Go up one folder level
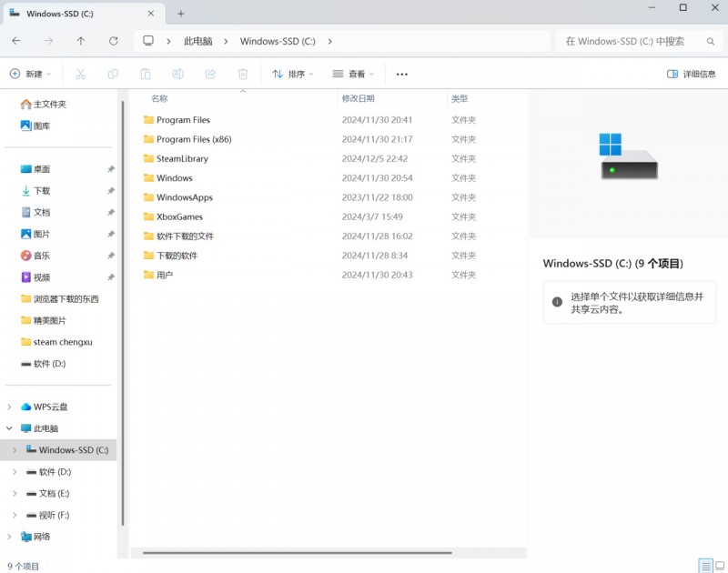The image size is (728, 573). click(81, 41)
